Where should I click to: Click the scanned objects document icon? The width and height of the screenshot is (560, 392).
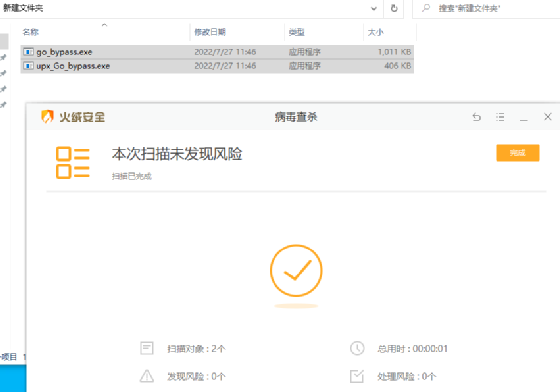point(147,348)
